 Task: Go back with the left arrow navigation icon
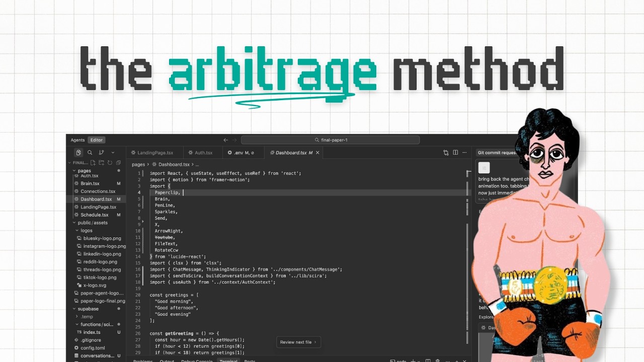(x=225, y=140)
